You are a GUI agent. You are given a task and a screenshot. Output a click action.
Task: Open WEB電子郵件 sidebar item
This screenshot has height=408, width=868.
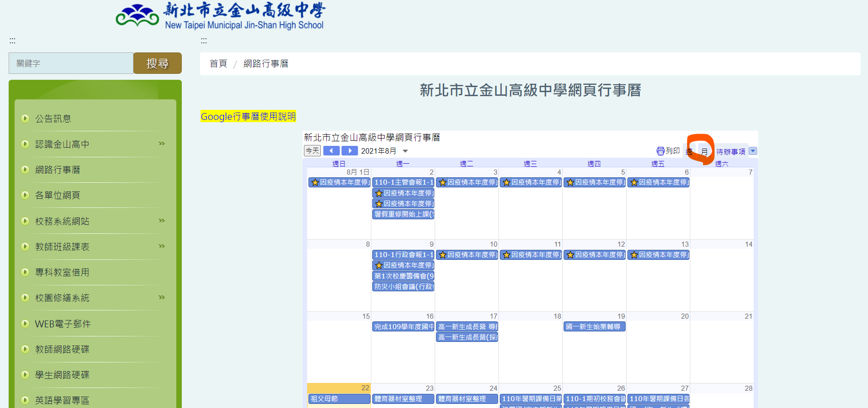[63, 324]
